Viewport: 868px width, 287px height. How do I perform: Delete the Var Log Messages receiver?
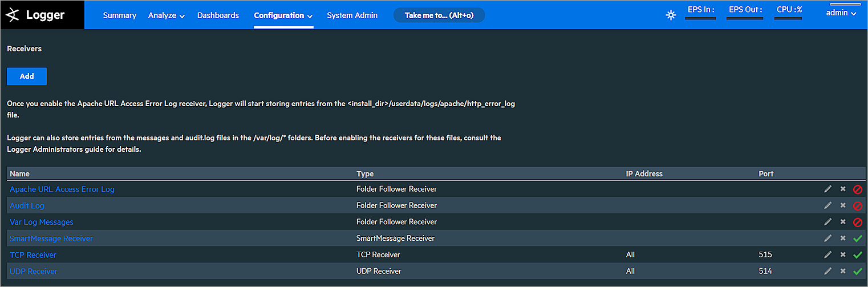[843, 222]
